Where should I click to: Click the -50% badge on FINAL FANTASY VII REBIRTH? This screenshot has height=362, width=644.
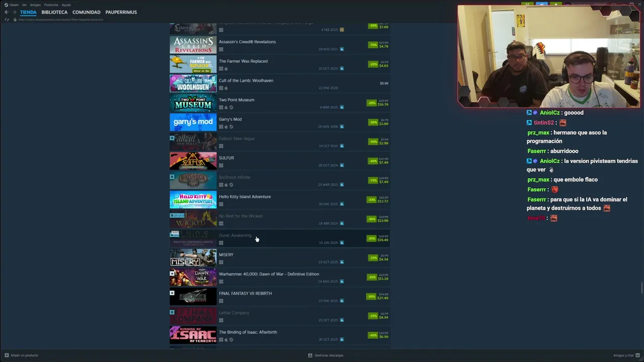pos(372,297)
